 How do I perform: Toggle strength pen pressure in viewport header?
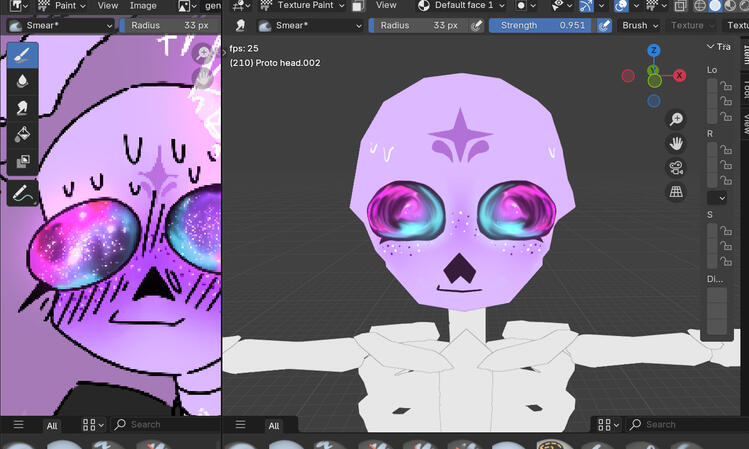(604, 25)
